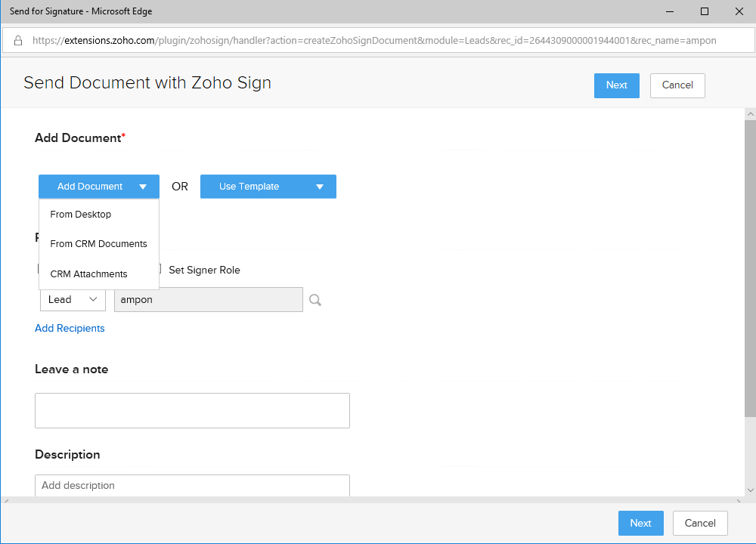The image size is (756, 544).
Task: Click the lock icon in address bar
Action: pos(18,41)
